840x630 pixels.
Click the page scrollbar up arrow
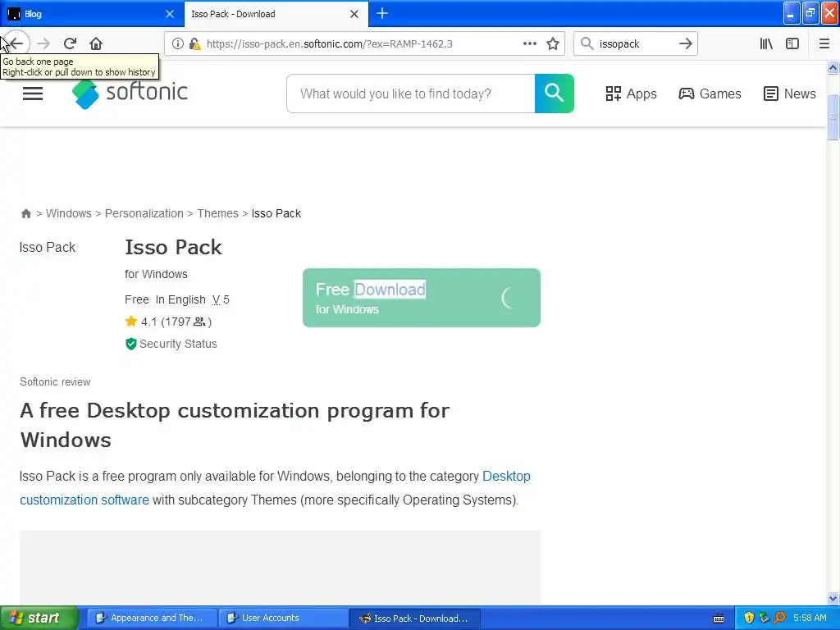point(833,67)
